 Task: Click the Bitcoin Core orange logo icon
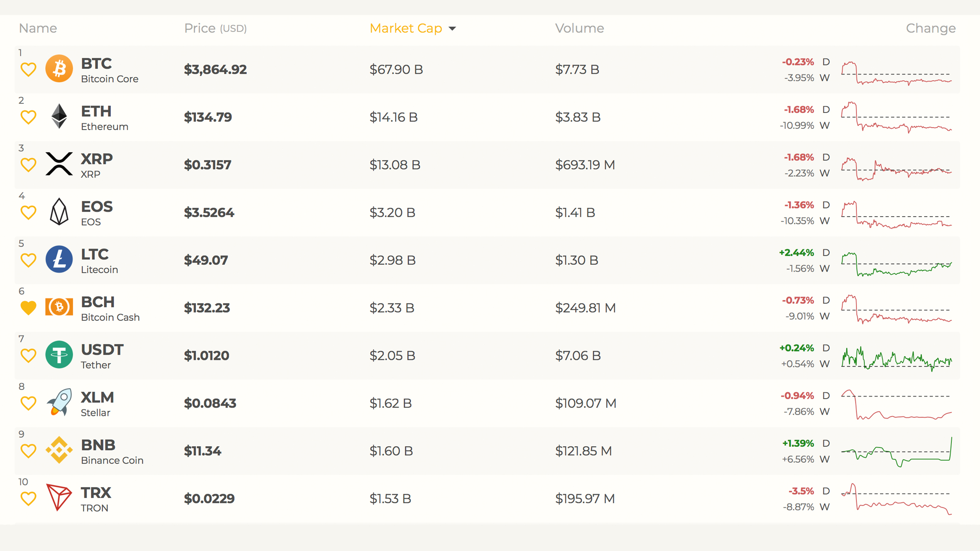point(59,69)
